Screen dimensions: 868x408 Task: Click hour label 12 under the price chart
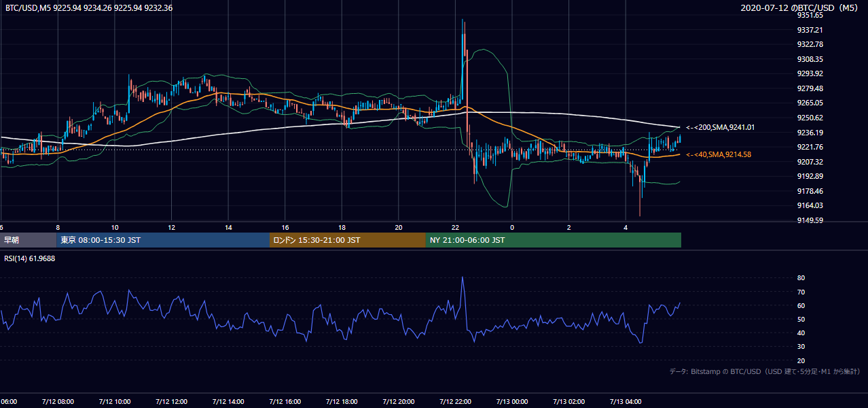[172, 227]
